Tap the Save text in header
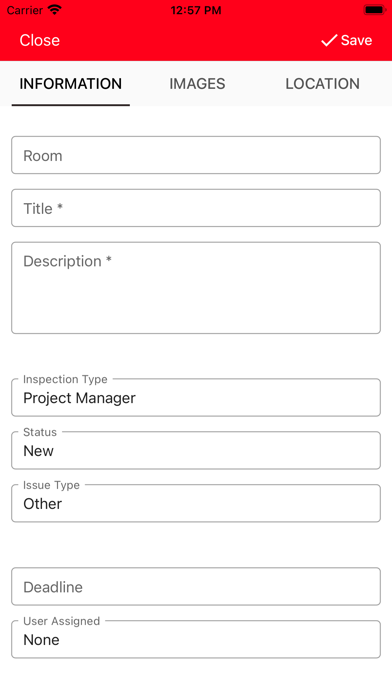This screenshot has height=696, width=392. [356, 40]
